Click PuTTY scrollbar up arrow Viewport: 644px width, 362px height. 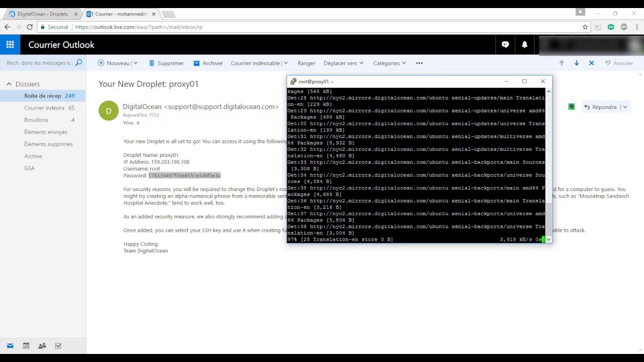(548, 92)
